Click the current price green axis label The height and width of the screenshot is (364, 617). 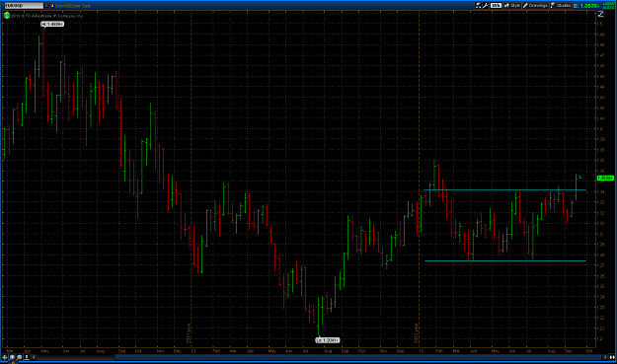click(x=605, y=179)
